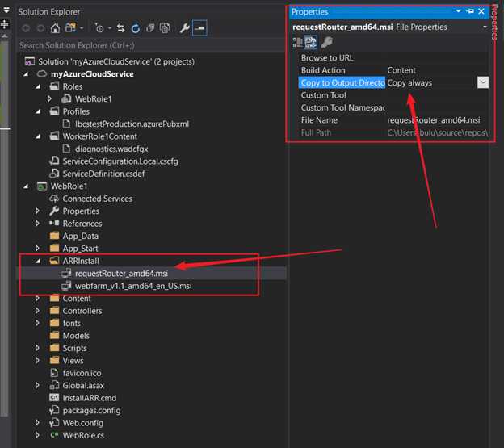
Task: Click Sync with Active Document icon
Action: (x=121, y=28)
